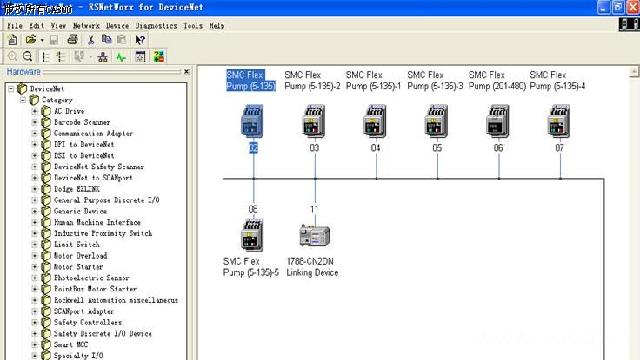Click the 'SMC Flex Pump (5-135)-3' label
The image size is (640, 360).
pos(435,80)
